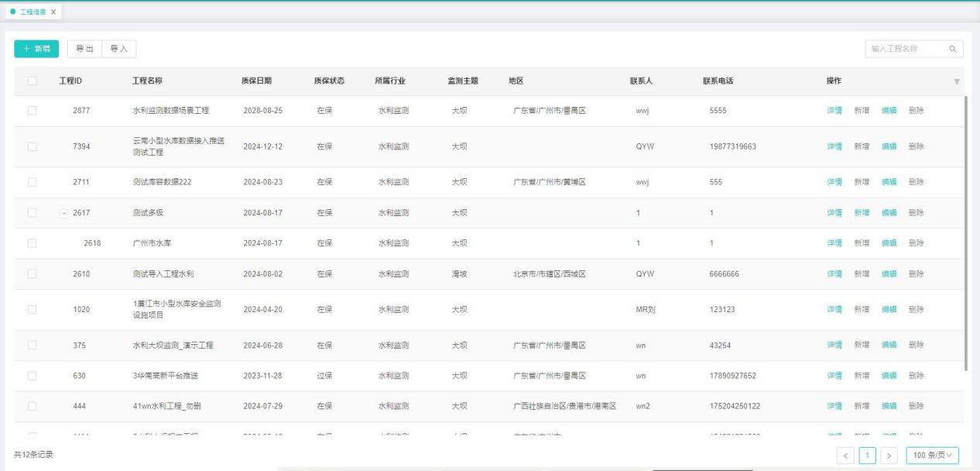Click 编辑 for project 7394
The height and width of the screenshot is (471, 980).
pos(889,146)
